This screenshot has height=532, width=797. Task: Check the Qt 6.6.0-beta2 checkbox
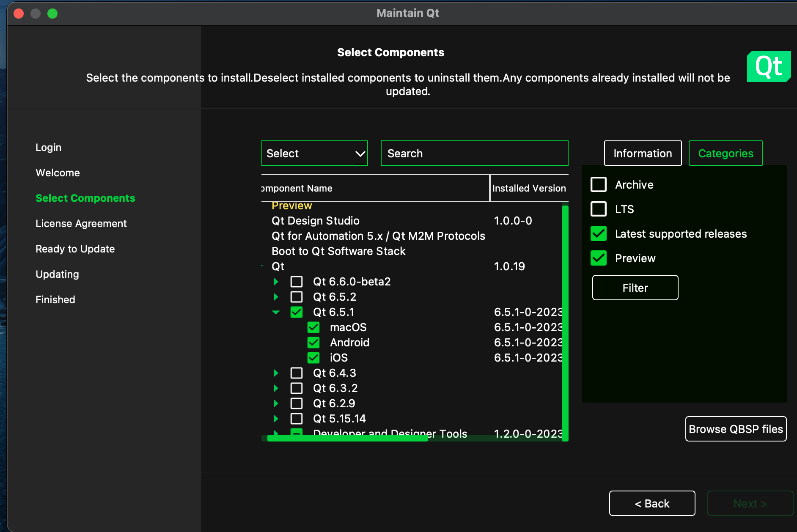point(297,282)
